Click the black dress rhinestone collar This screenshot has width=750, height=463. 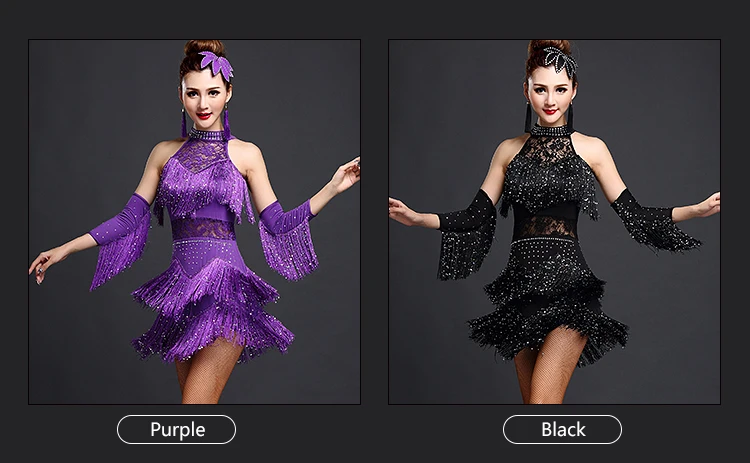pos(551,130)
